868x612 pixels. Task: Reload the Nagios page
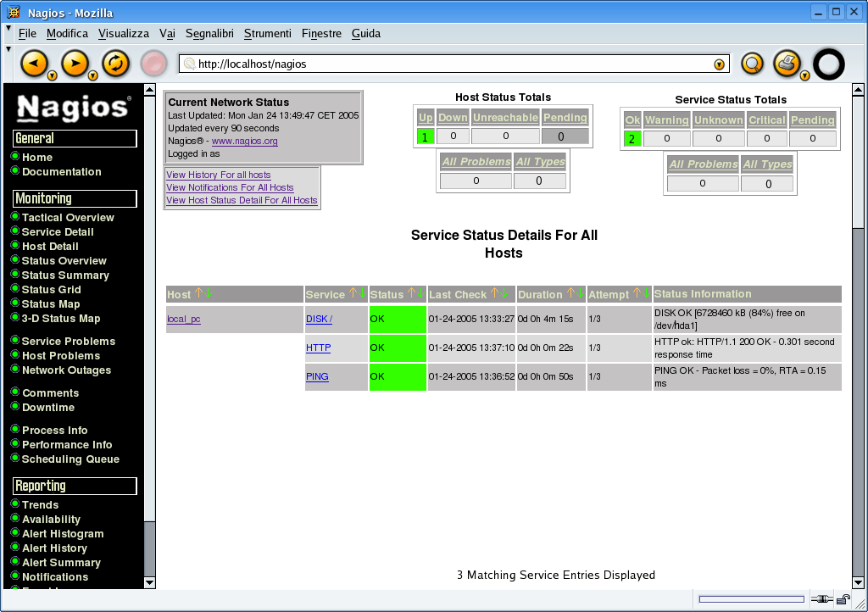coord(115,64)
